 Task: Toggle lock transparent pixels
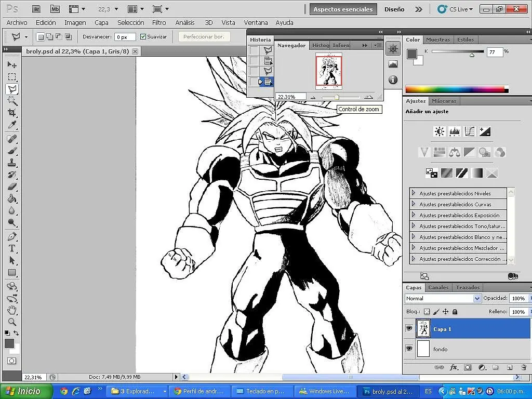[427, 312]
